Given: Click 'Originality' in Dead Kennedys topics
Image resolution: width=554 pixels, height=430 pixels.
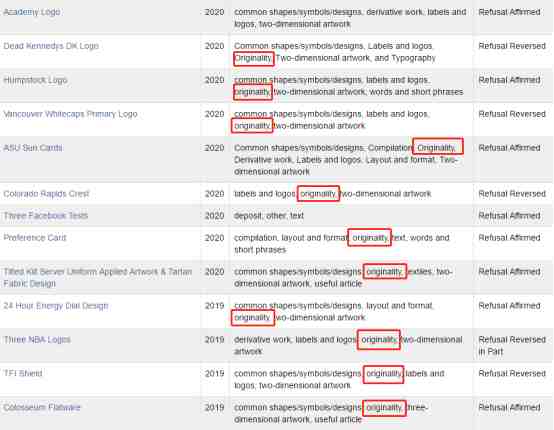Looking at the screenshot, I should coord(253,58).
